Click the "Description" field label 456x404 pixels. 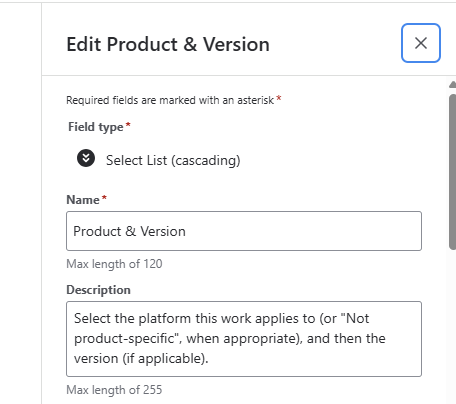pyautogui.click(x=98, y=290)
